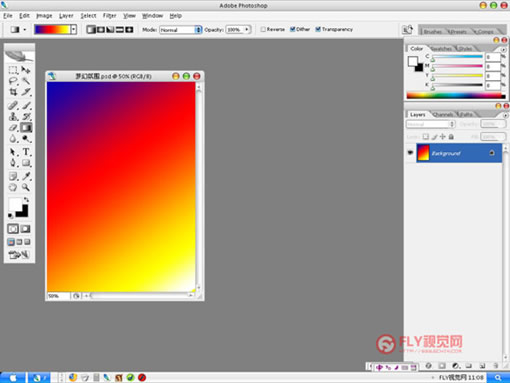
Task: Click the CMYK color spectrum ramp
Action: point(456,96)
